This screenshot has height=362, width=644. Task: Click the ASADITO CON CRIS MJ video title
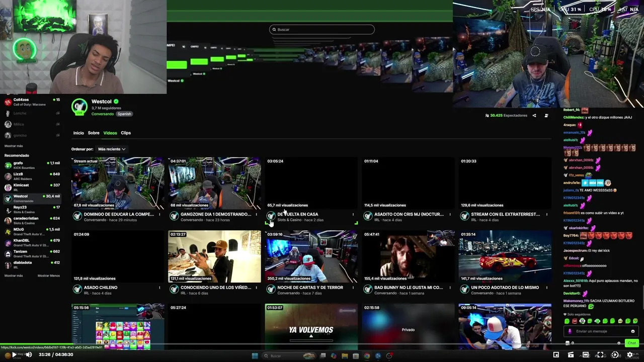409,214
